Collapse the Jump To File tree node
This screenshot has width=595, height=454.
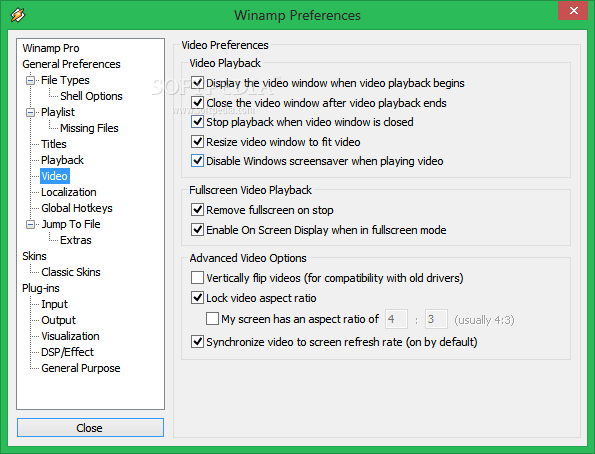(x=30, y=224)
